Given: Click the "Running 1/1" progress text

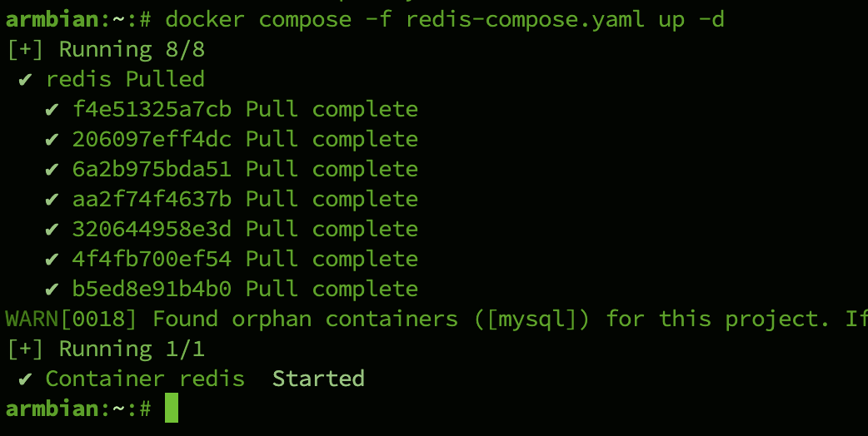Looking at the screenshot, I should 132,349.
